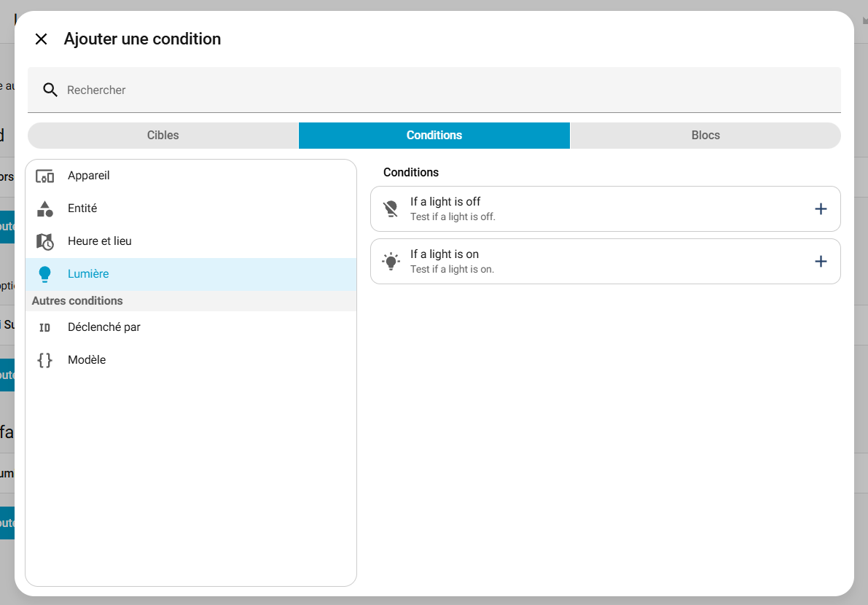This screenshot has width=868, height=605.
Task: Open the Blocs tab
Action: click(705, 136)
